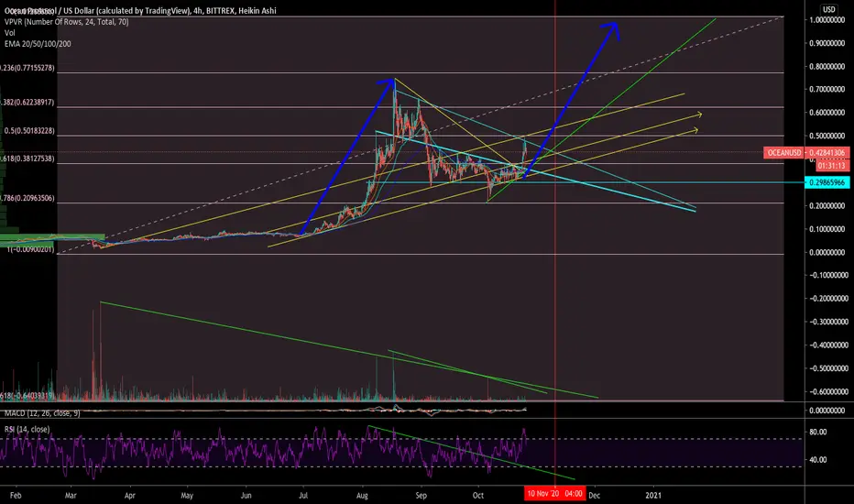The width and height of the screenshot is (854, 504).
Task: Click Sep on the time axis
Action: pos(421,496)
